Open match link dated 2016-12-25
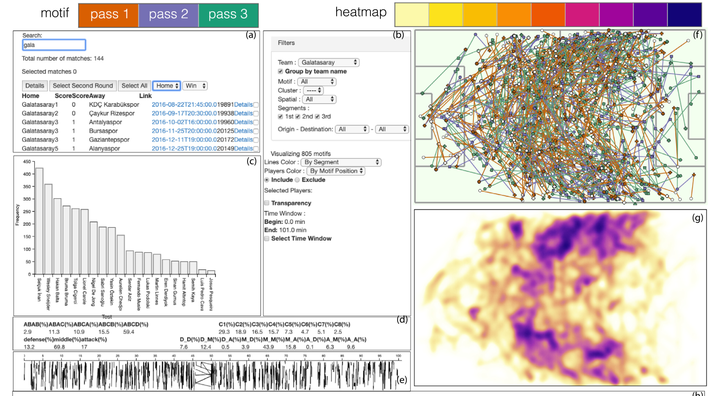 pyautogui.click(x=184, y=148)
